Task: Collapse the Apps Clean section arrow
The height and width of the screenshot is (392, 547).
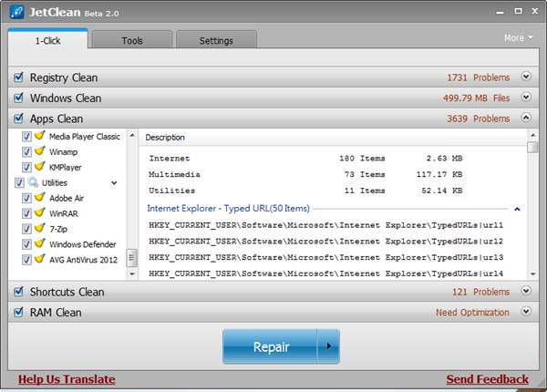Action: (x=526, y=118)
